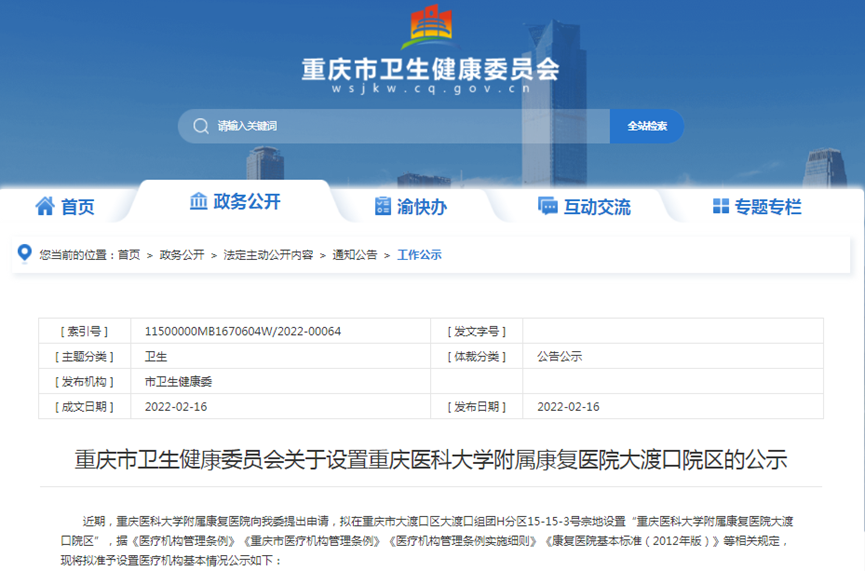
Task: Click the house icon beside 首页
Action: (x=45, y=206)
